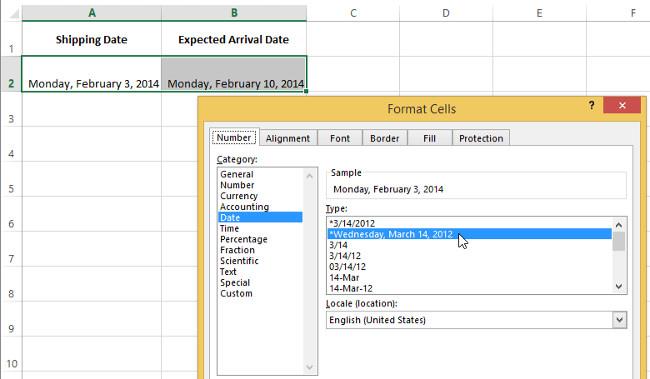The width and height of the screenshot is (650, 379).
Task: Select row 4 header
Action: point(11,144)
